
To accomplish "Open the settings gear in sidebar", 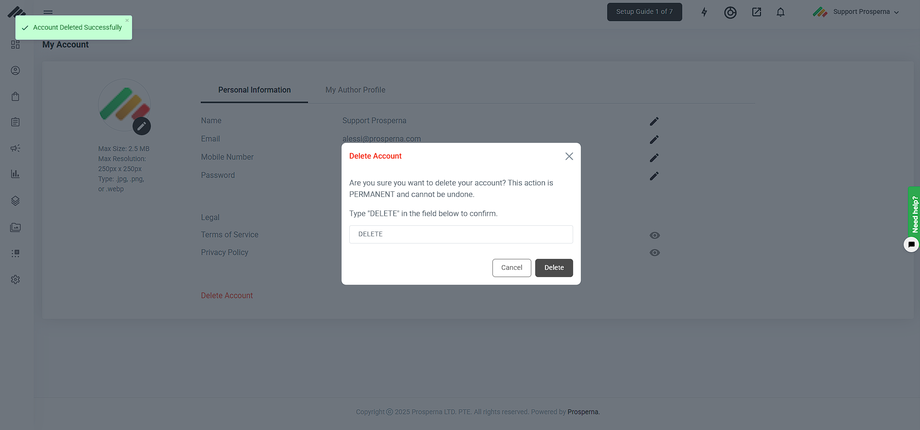I will (15, 279).
